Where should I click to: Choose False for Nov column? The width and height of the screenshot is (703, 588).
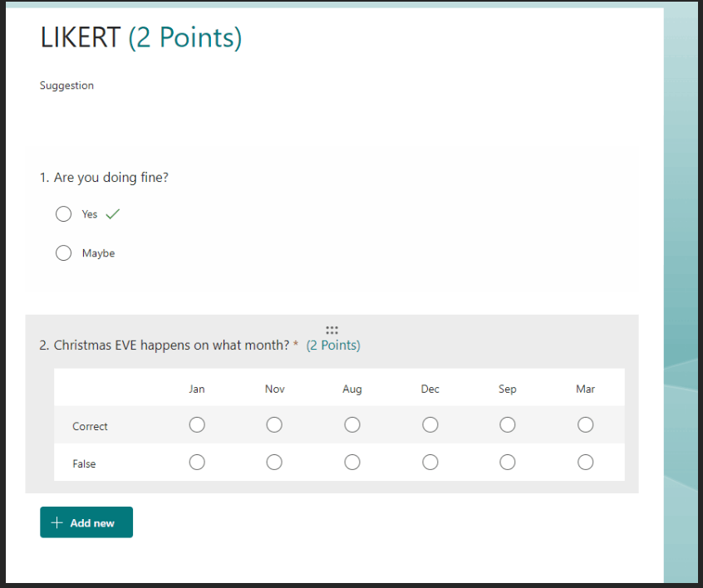point(274,462)
